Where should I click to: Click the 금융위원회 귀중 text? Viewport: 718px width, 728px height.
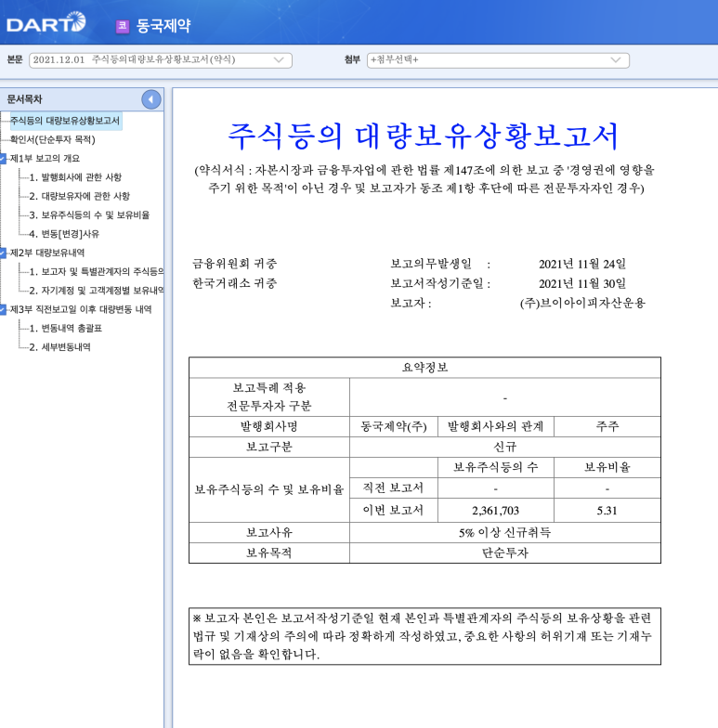(234, 264)
